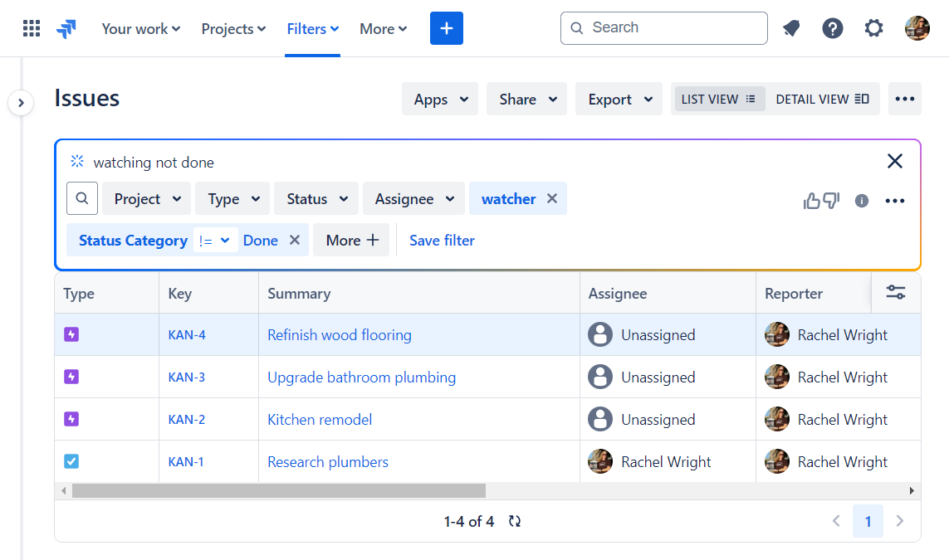The width and height of the screenshot is (949, 560).
Task: Open the Projects menu
Action: click(x=232, y=27)
